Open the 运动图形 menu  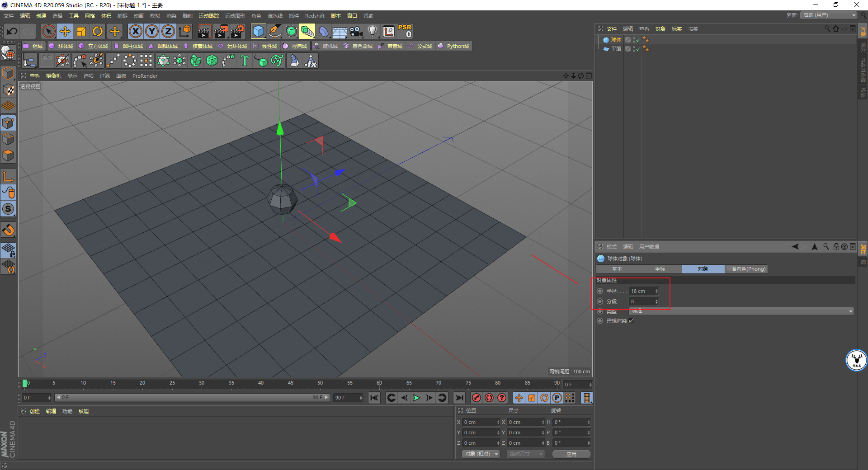(235, 16)
